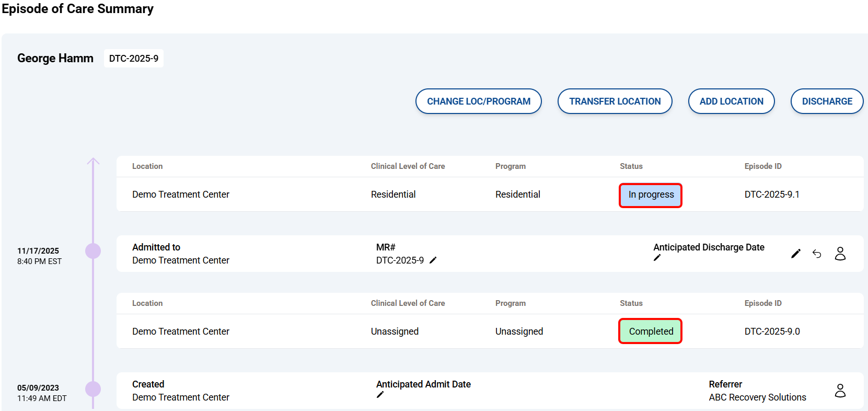The image size is (868, 411).
Task: Click the Add Location button
Action: pos(731,101)
